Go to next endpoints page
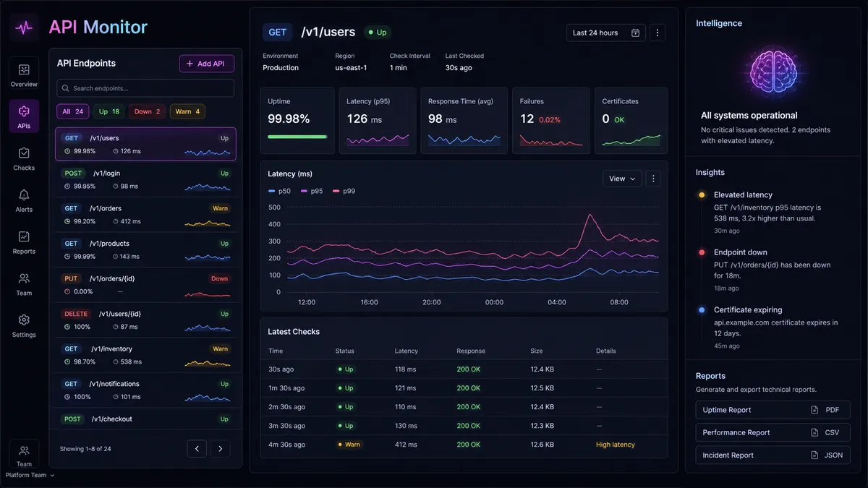This screenshot has width=868, height=488. (221, 449)
